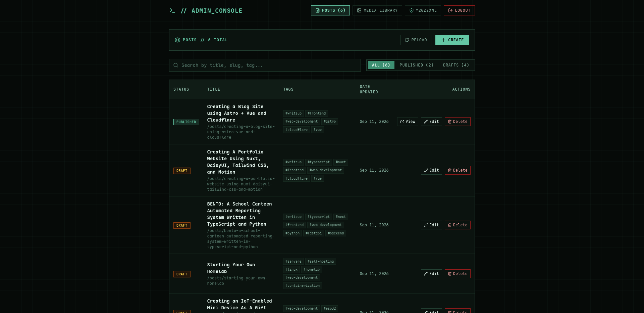Click the document icon in Posts (6) button

point(318,10)
